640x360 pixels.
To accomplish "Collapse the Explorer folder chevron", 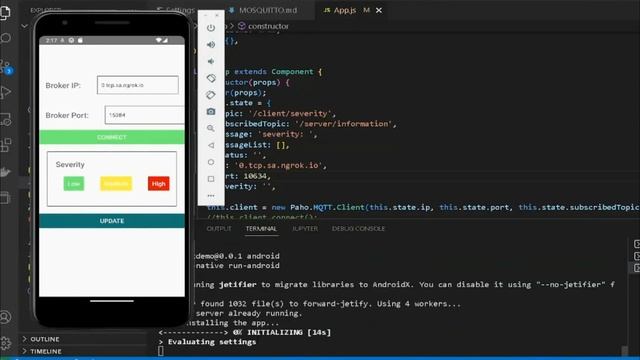I will click(24, 26).
